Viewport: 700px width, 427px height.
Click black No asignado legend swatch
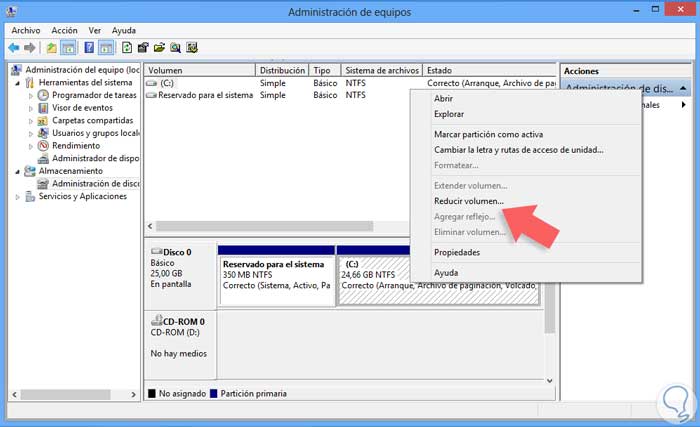click(152, 394)
